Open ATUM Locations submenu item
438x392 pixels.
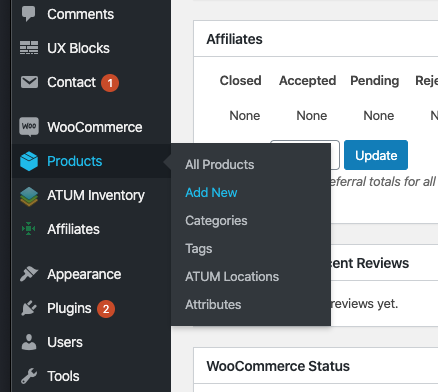(232, 277)
